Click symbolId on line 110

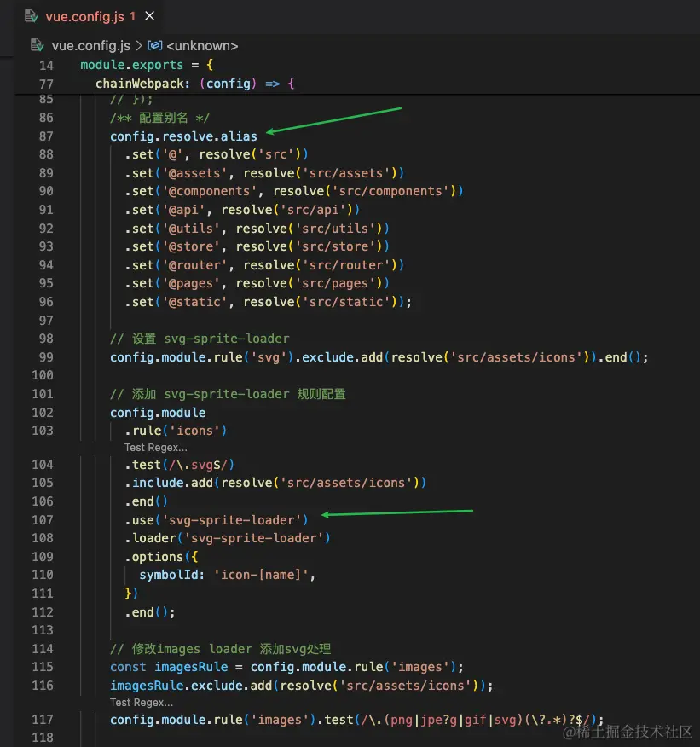tap(169, 575)
